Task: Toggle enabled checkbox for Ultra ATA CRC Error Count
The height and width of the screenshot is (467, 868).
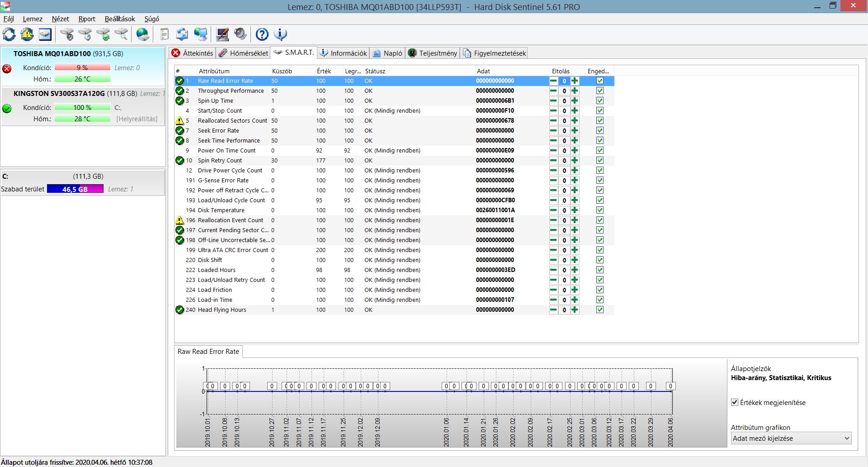Action: point(600,250)
